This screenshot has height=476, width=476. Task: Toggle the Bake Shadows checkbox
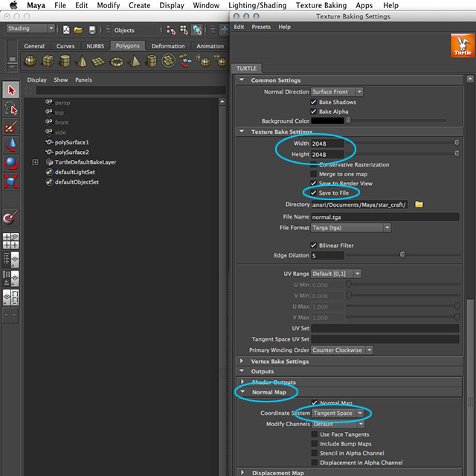pyautogui.click(x=314, y=102)
